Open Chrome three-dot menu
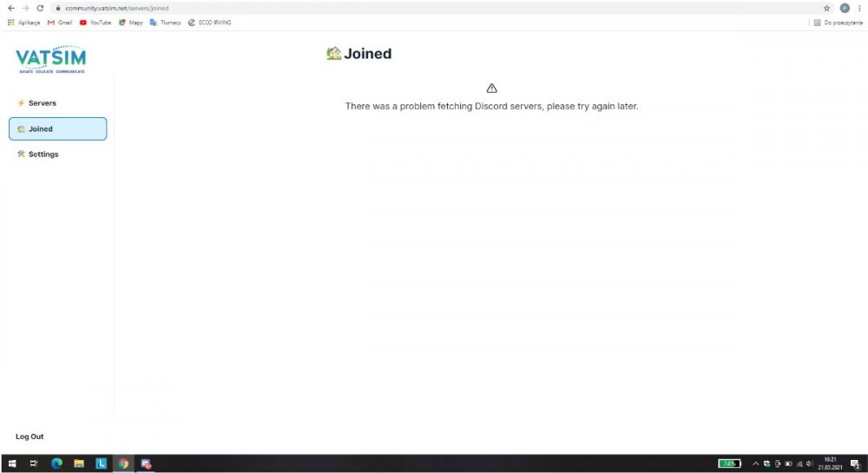 (859, 8)
